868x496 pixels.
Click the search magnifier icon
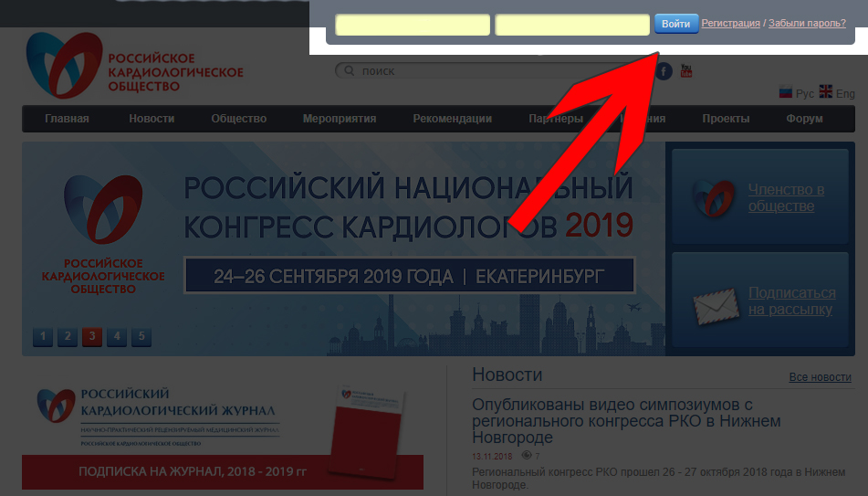(x=349, y=71)
